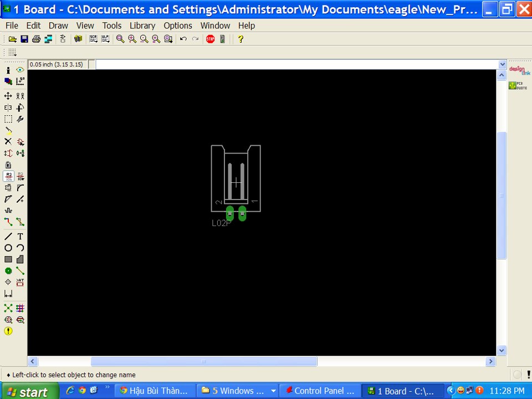Click the Undo arrow
The width and height of the screenshot is (532, 399).
coord(183,39)
